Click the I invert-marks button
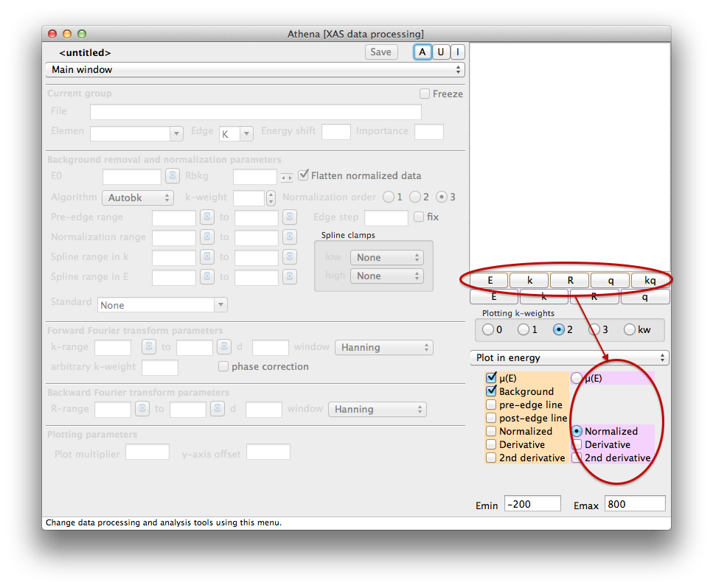Viewport: 713px width, 588px height. pyautogui.click(x=458, y=52)
